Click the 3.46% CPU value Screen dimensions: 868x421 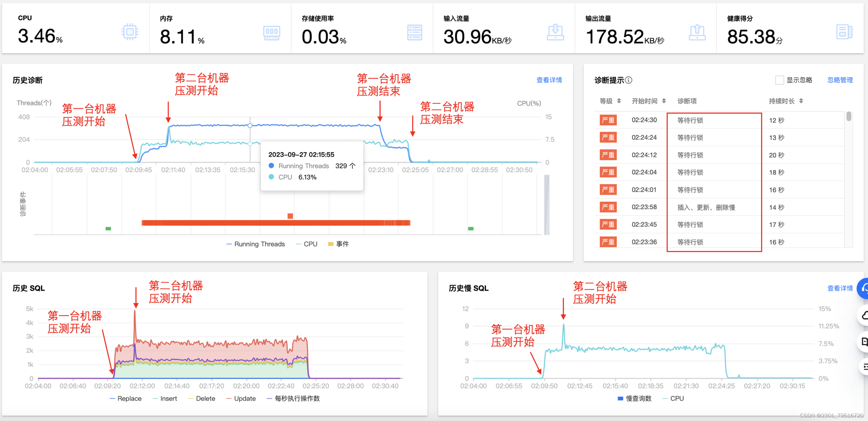tap(40, 36)
